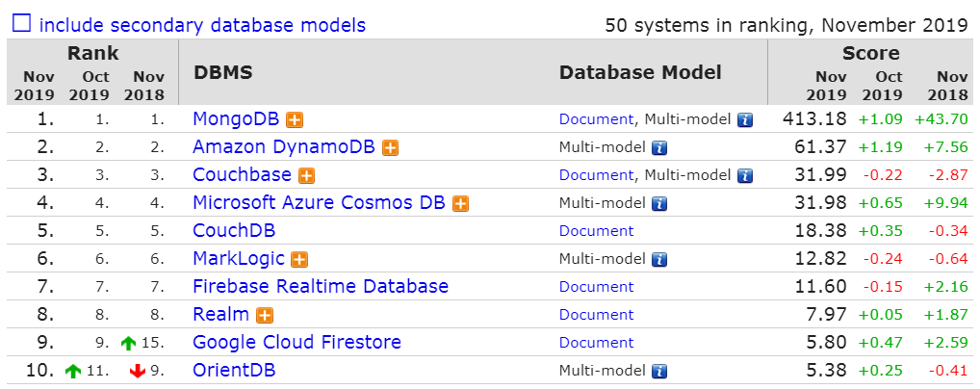The height and width of the screenshot is (389, 980).
Task: Select MarkLogic score 12.82
Action: pos(820,258)
